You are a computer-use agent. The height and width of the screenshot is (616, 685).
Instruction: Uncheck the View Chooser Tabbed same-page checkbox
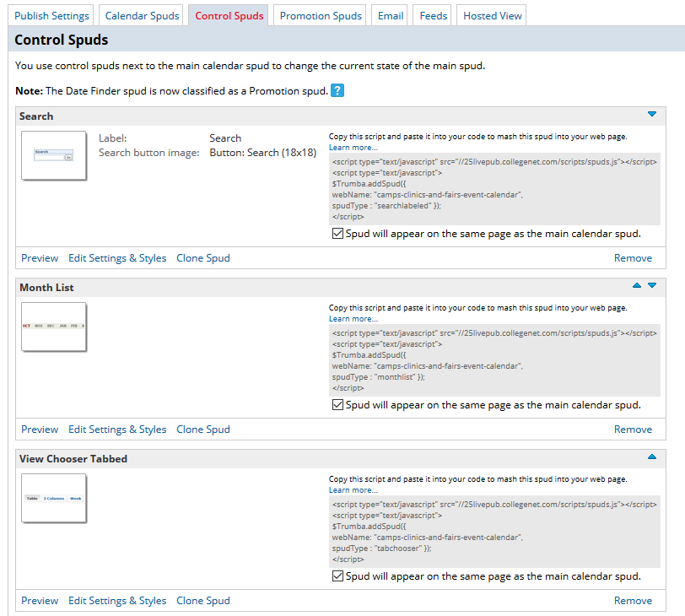coord(337,575)
